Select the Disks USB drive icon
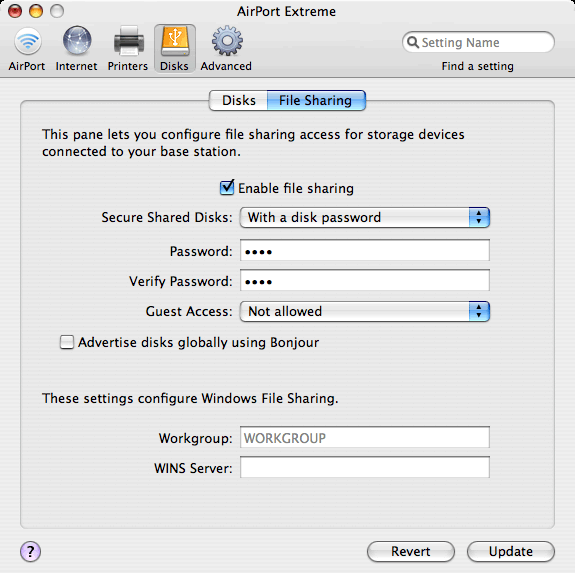The width and height of the screenshot is (575, 573). click(175, 41)
